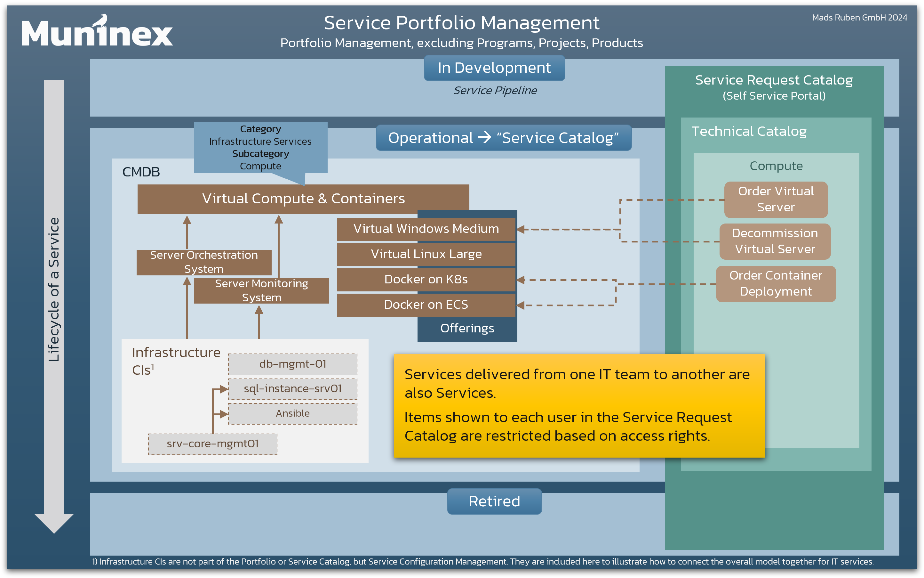Open the Order Container Deployment request
Screen dimensions: 924x578
point(776,284)
